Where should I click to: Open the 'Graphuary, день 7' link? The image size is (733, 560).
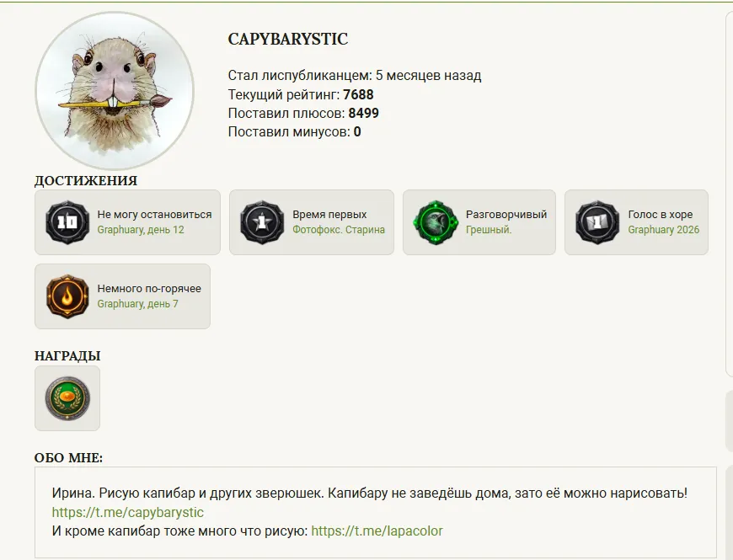(137, 304)
